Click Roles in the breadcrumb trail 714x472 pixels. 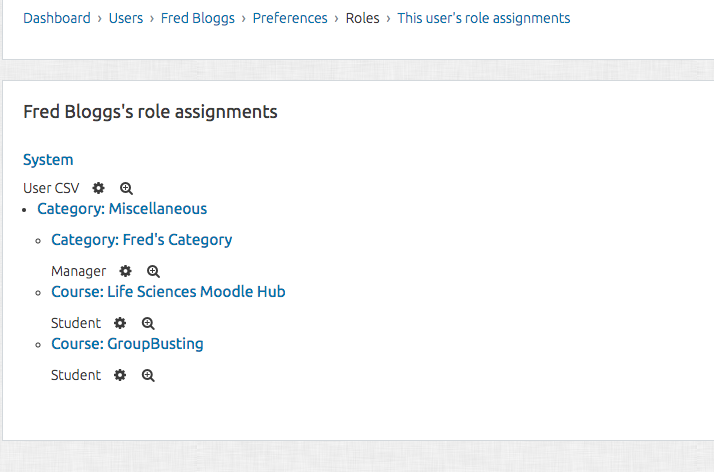click(x=362, y=18)
